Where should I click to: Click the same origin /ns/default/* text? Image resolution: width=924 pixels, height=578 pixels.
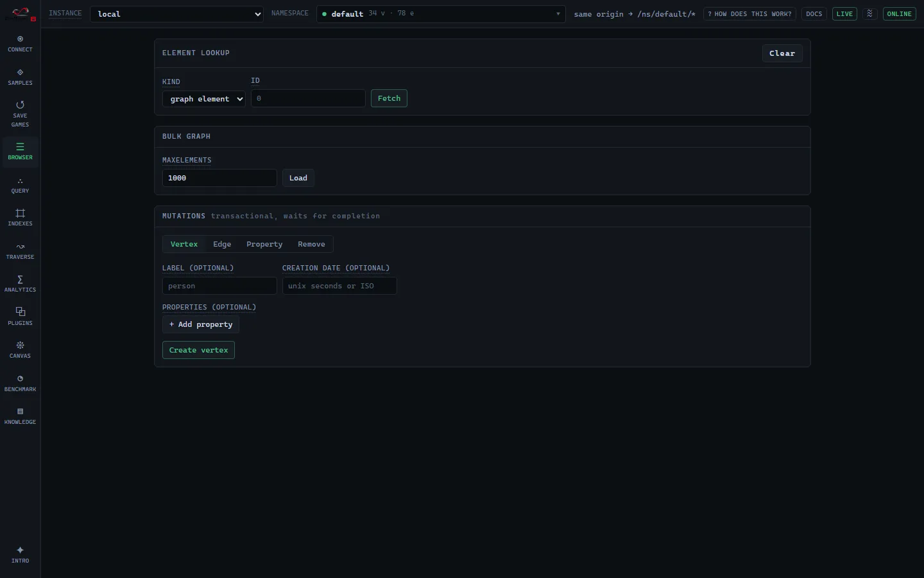635,14
